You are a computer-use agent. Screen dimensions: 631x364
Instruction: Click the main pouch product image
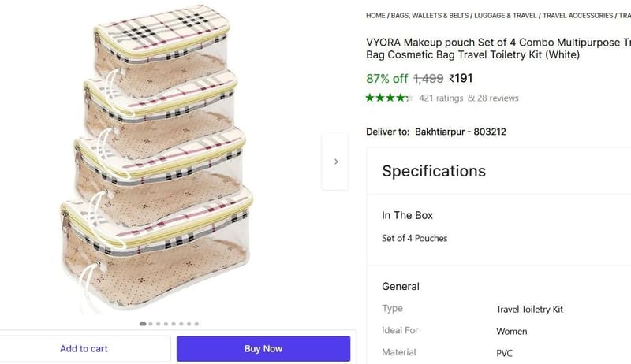pyautogui.click(x=157, y=158)
